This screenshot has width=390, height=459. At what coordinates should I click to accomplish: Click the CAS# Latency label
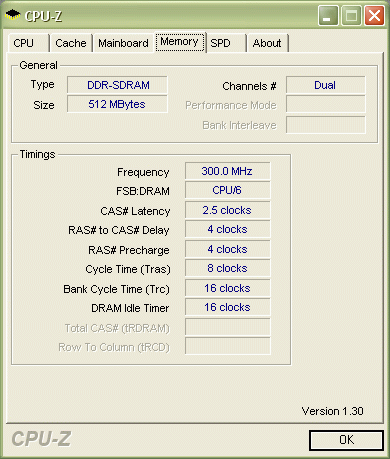135,211
